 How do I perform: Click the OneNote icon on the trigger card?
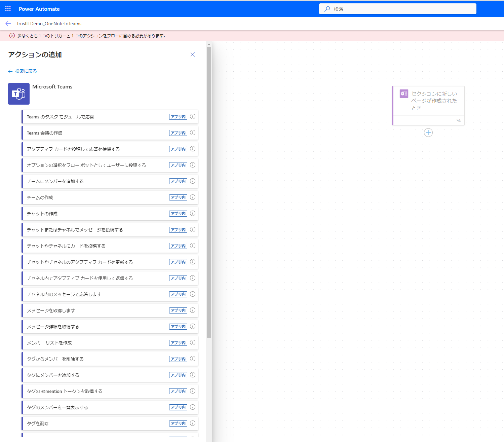[403, 94]
